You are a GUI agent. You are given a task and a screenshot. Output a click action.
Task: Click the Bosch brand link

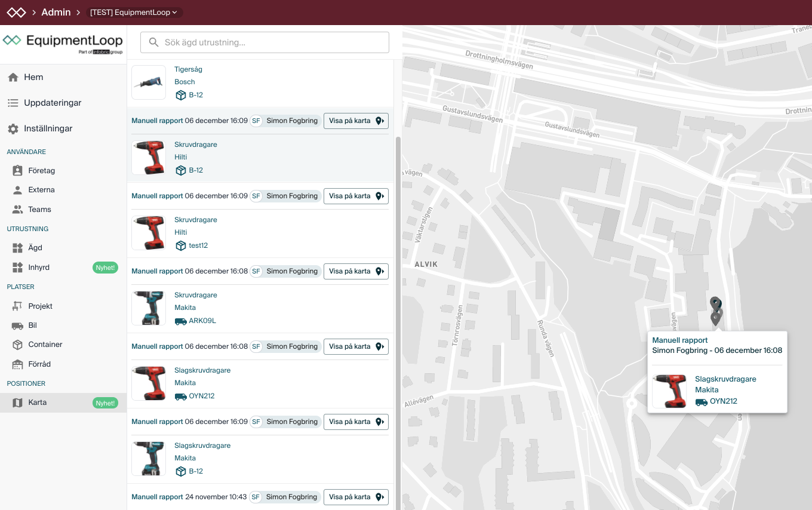184,82
